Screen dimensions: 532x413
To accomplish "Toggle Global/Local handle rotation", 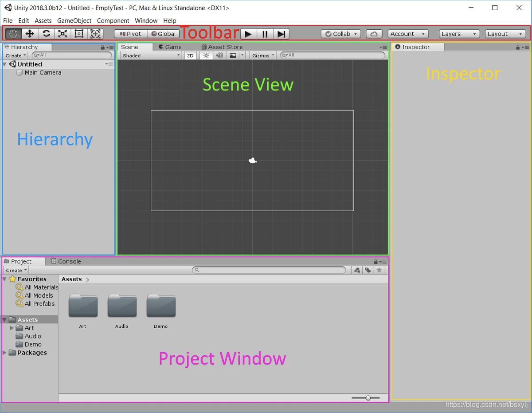I will pyautogui.click(x=163, y=34).
